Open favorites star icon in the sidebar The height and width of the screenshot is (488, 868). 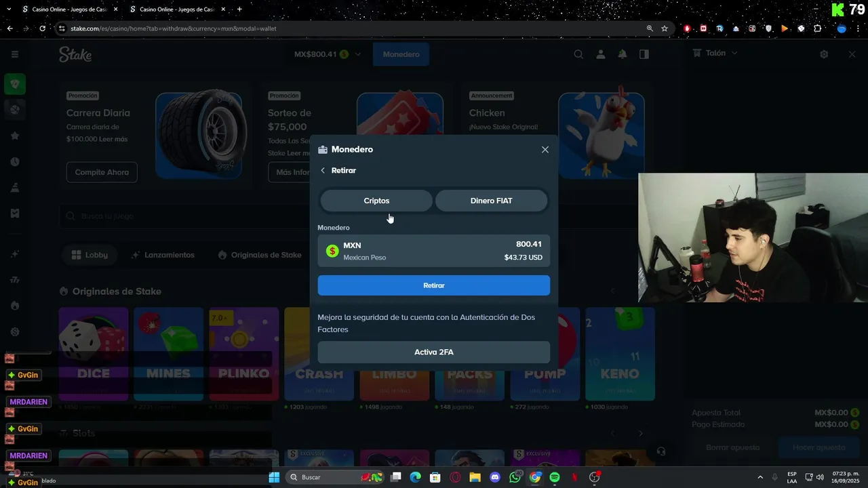tap(15, 136)
